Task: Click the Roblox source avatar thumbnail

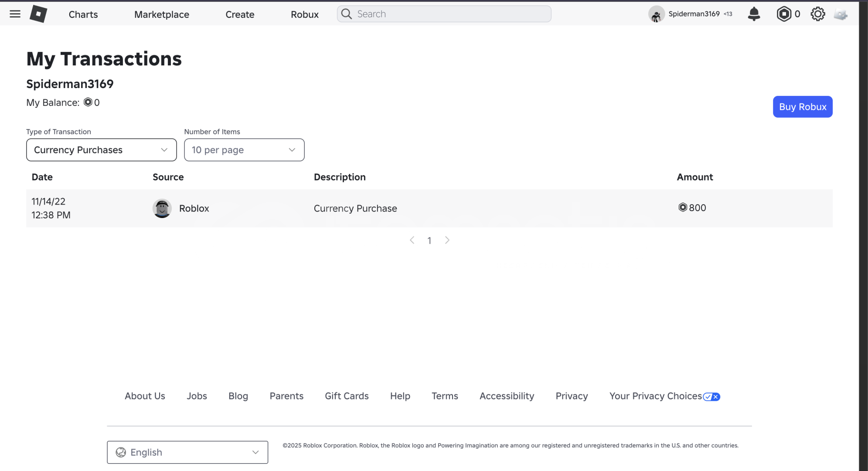Action: tap(162, 208)
